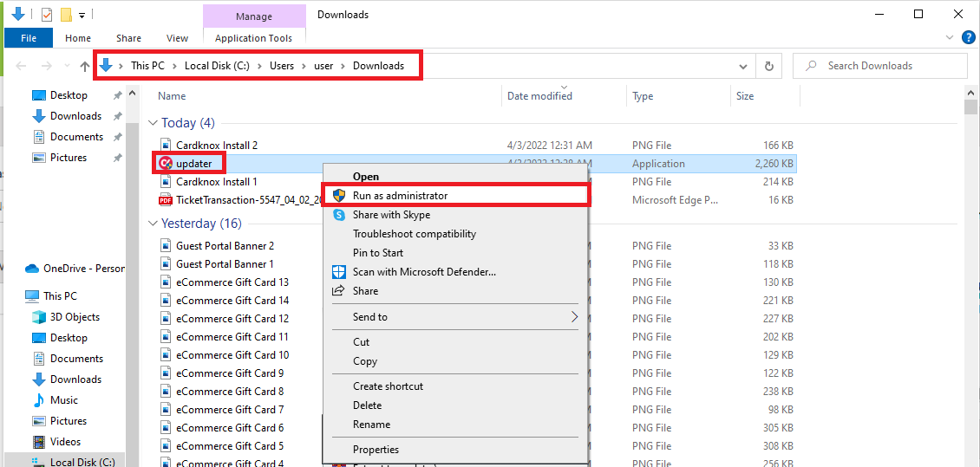This screenshot has height=467, width=980.
Task: Select the Cardknox Install 2 file
Action: [x=216, y=146]
